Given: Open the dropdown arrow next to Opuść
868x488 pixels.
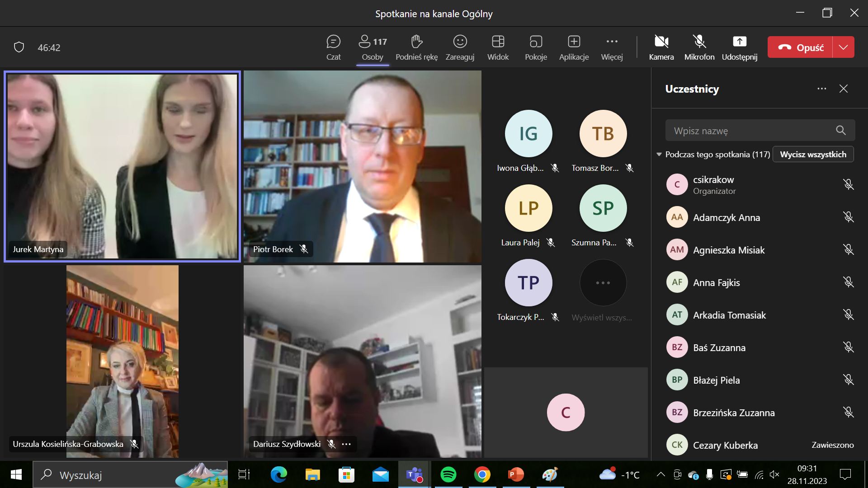Looking at the screenshot, I should pyautogui.click(x=843, y=47).
